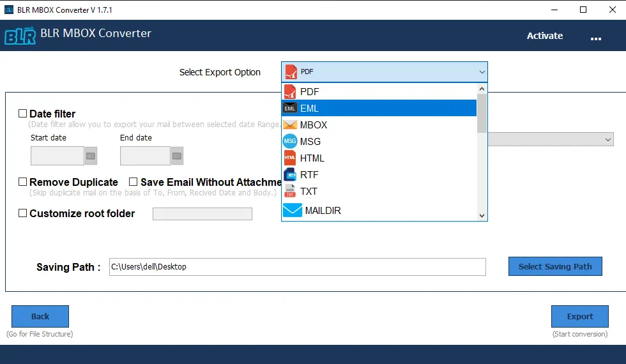Choose MBOX from the export list
This screenshot has height=364, width=626.
coord(379,125)
